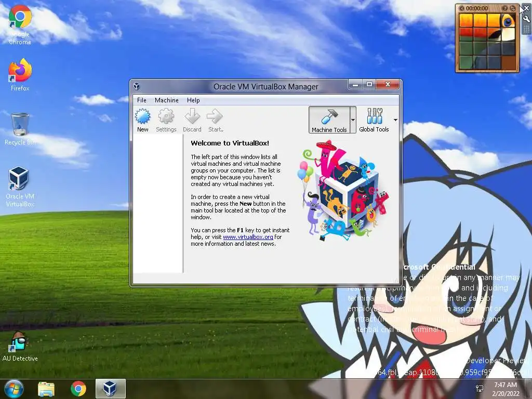The width and height of the screenshot is (532, 399).
Task: Click the toucan eye puzzle tile
Action: click(508, 21)
